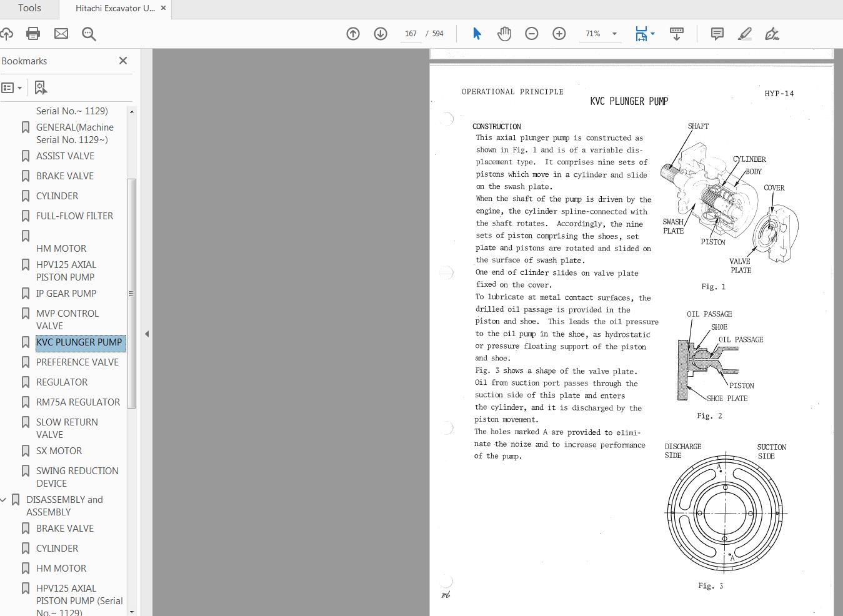Edit the current page number field

(411, 34)
